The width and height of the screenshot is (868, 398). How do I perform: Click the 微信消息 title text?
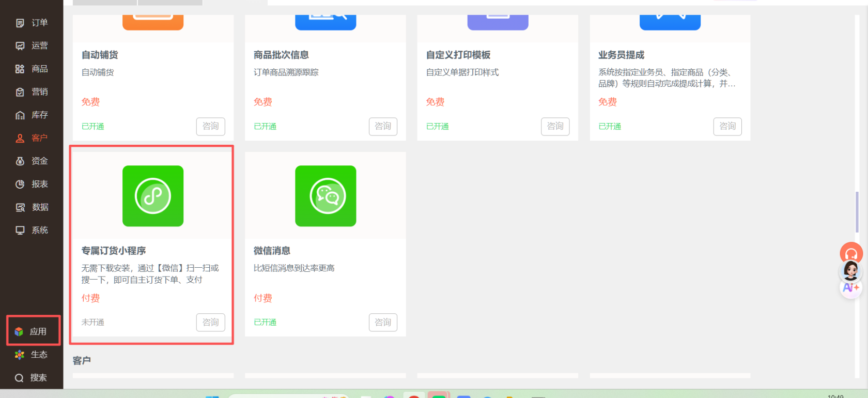(x=272, y=251)
